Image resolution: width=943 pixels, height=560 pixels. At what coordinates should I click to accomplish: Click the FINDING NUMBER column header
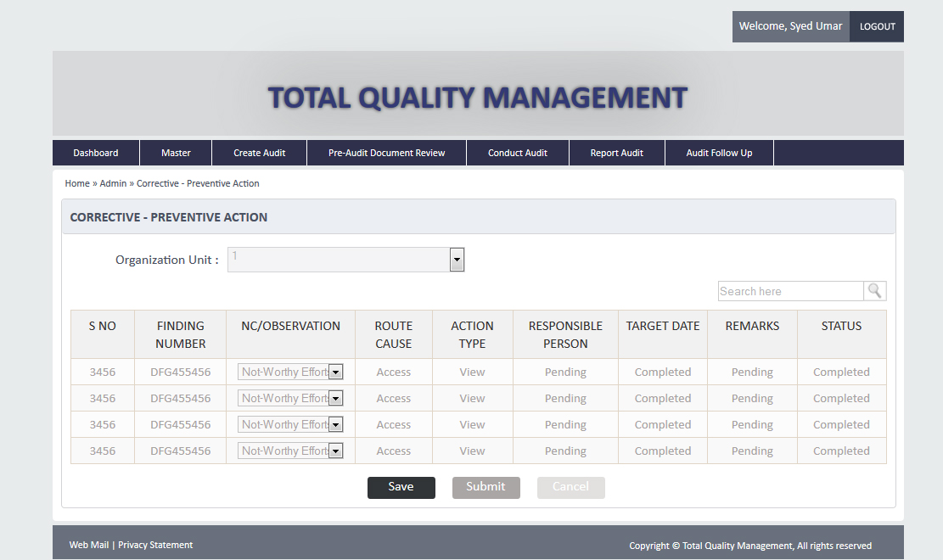click(x=181, y=334)
